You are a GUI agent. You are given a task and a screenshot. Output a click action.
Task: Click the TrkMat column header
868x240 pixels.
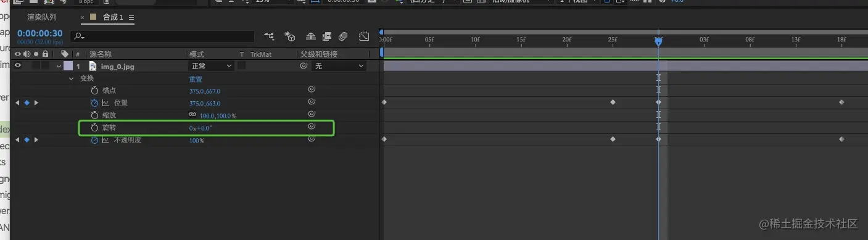coord(260,54)
